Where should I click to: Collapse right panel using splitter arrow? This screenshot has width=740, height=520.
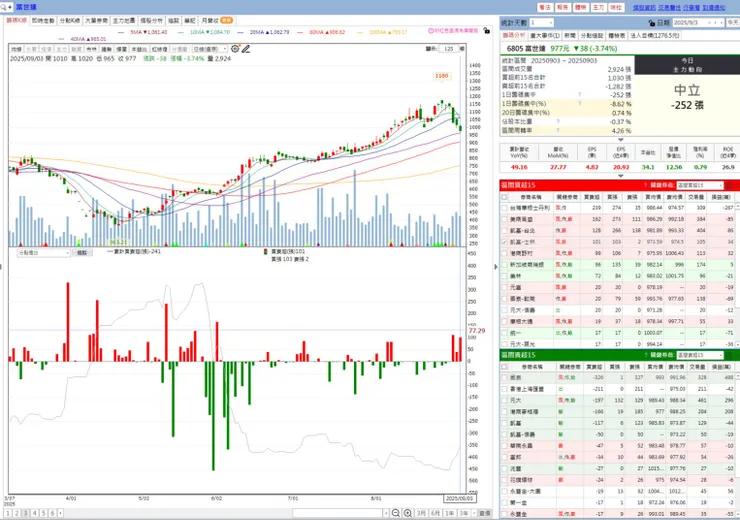496,267
